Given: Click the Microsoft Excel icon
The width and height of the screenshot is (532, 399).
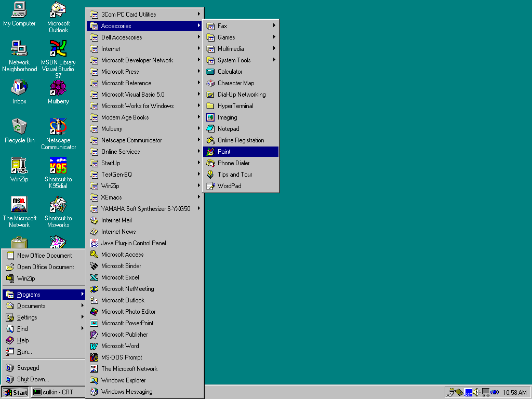Looking at the screenshot, I should (94, 277).
